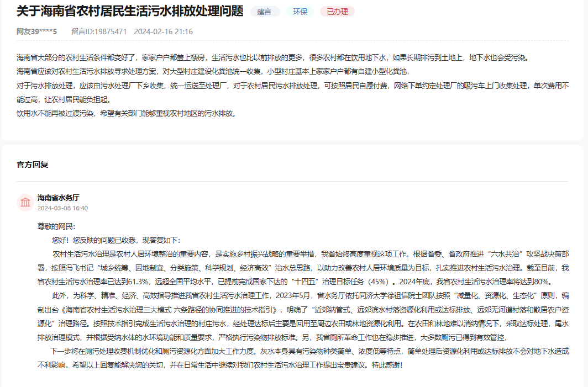
Task: Click the heading 官方回复
Action: coord(32,165)
